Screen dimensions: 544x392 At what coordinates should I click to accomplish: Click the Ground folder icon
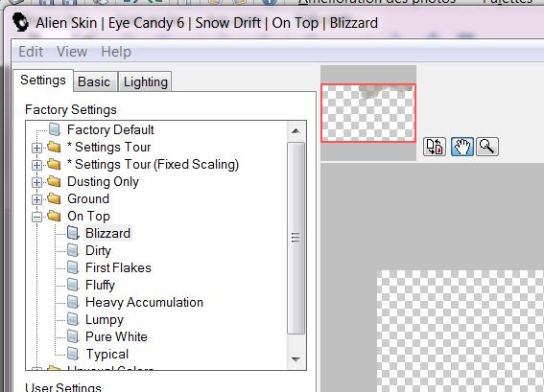54,198
